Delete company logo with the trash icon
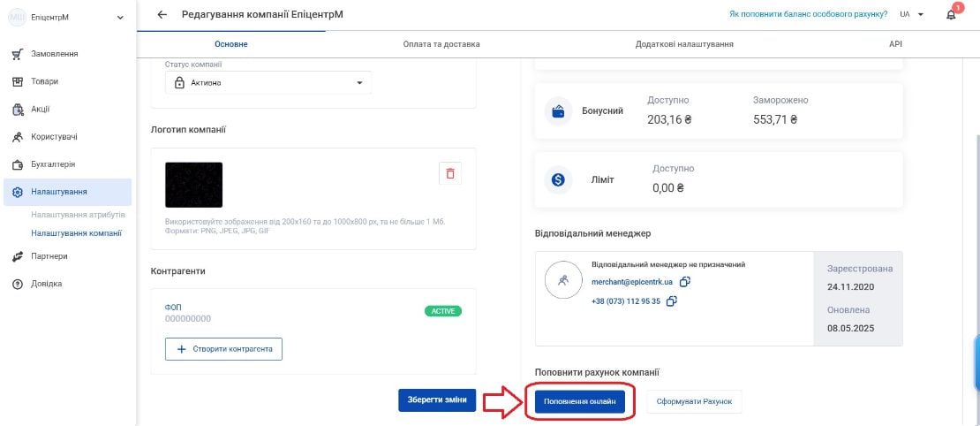 tap(450, 173)
